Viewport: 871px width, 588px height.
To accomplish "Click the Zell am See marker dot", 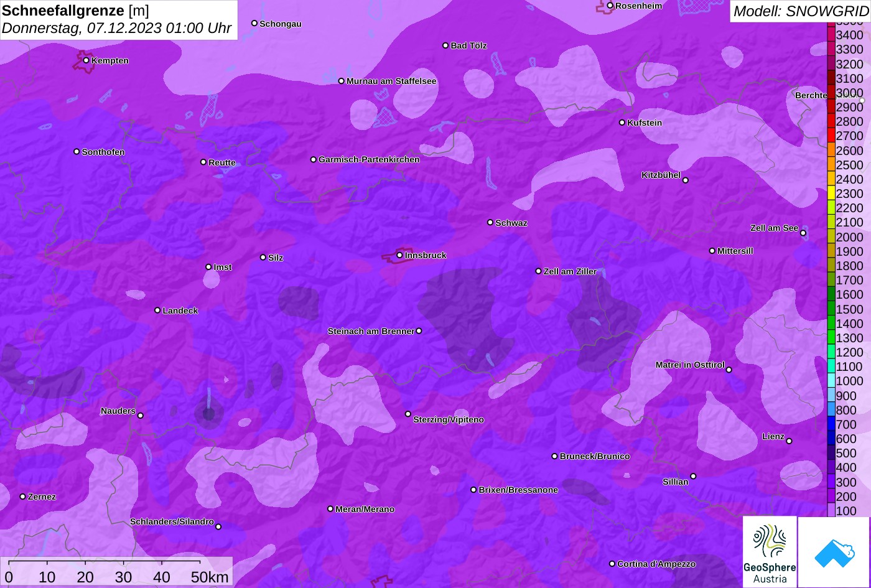I will tap(803, 233).
